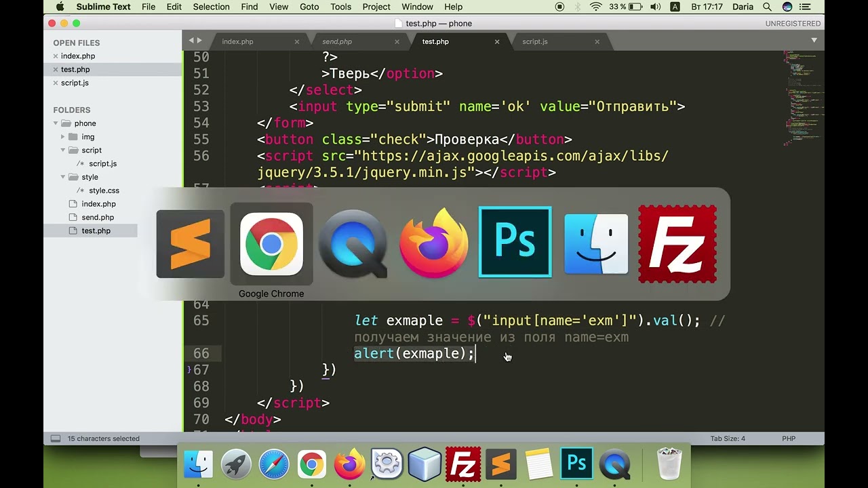The width and height of the screenshot is (868, 488).
Task: Open send.php in the folder tree
Action: coord(98,218)
